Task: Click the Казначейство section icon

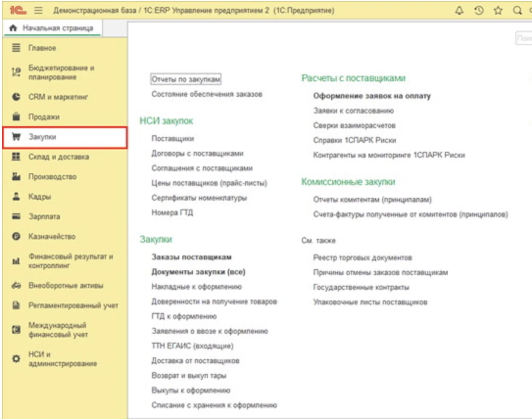Action: click(15, 236)
